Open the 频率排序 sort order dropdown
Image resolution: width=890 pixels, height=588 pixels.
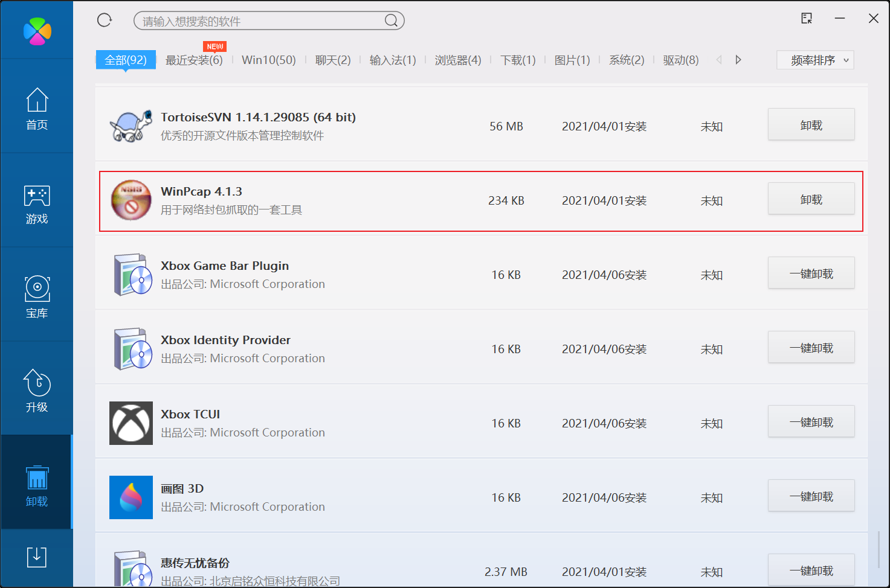tap(814, 60)
